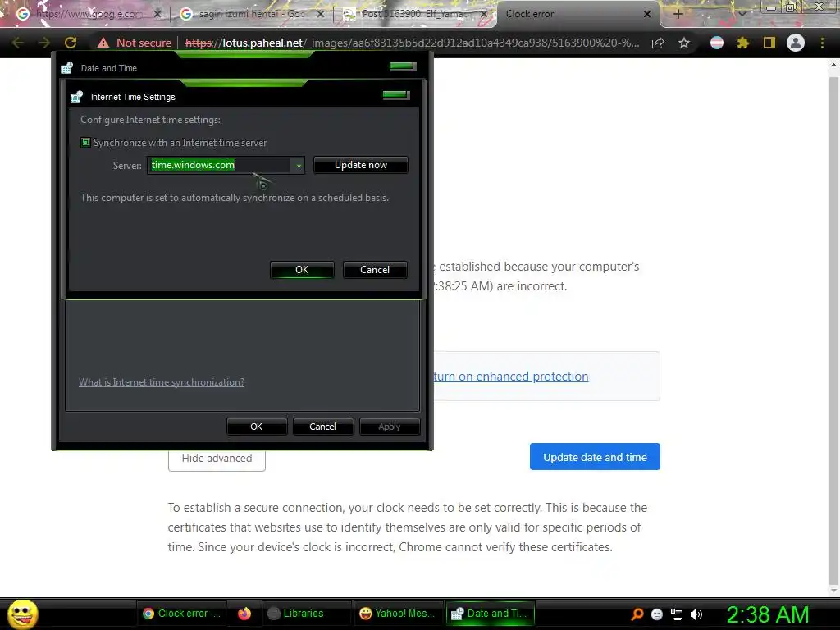Click the scrollbar up arrow

[x=833, y=66]
